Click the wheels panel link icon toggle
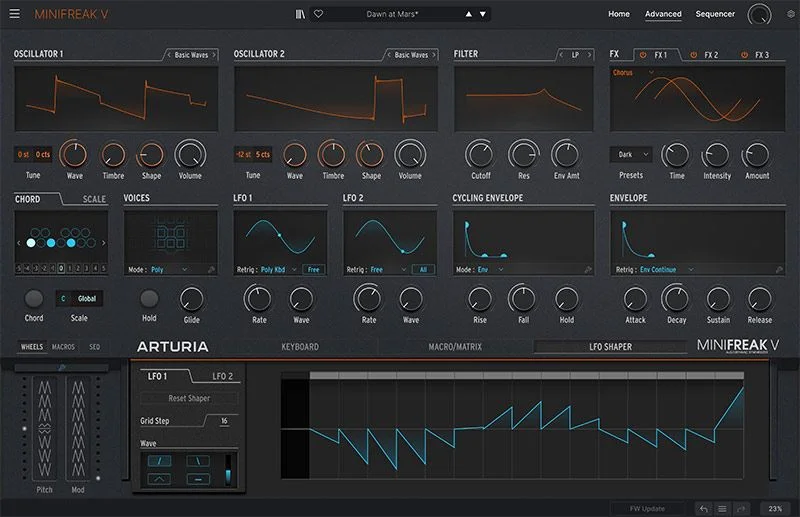Viewport: 800px width, 517px height. [x=62, y=367]
